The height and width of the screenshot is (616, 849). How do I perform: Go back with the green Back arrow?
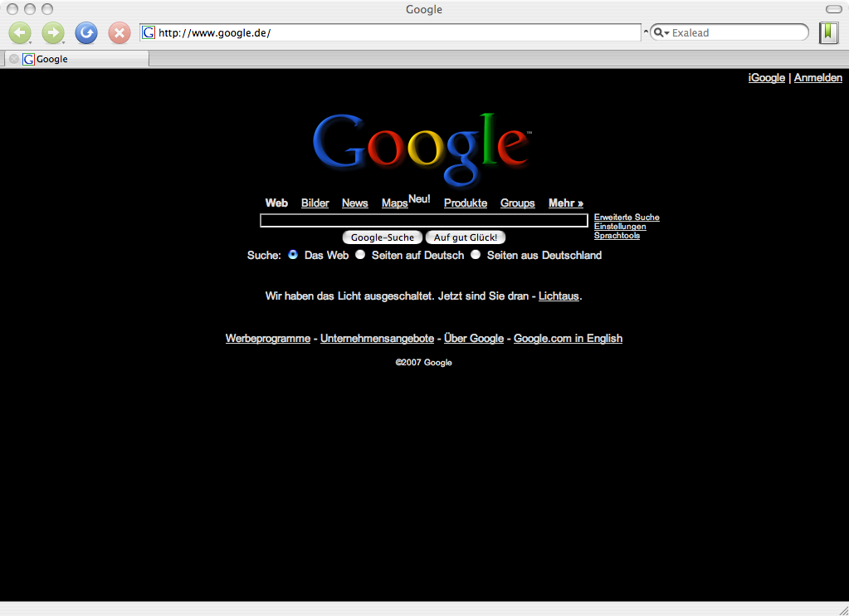pyautogui.click(x=20, y=33)
